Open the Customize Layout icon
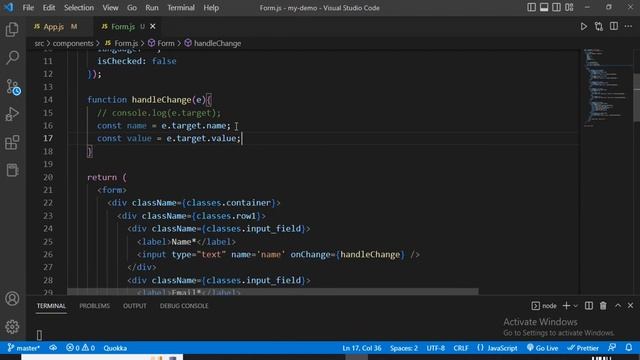 click(x=569, y=7)
